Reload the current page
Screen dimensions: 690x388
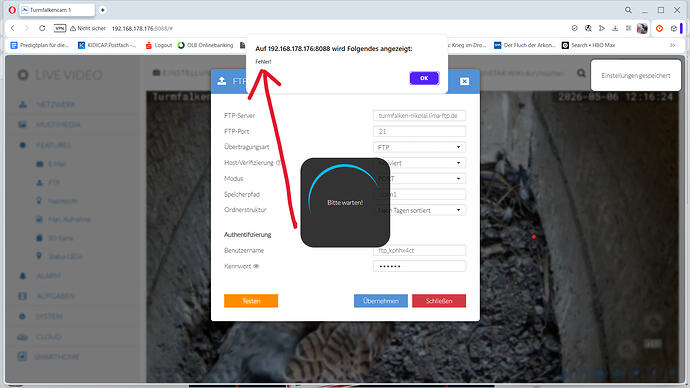pos(42,28)
